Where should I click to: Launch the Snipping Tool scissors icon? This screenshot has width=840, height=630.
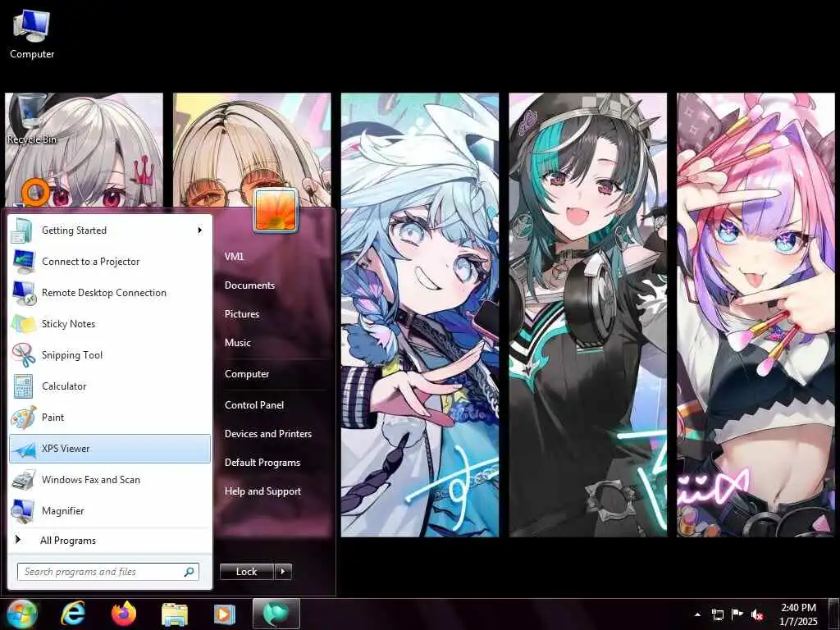23,354
